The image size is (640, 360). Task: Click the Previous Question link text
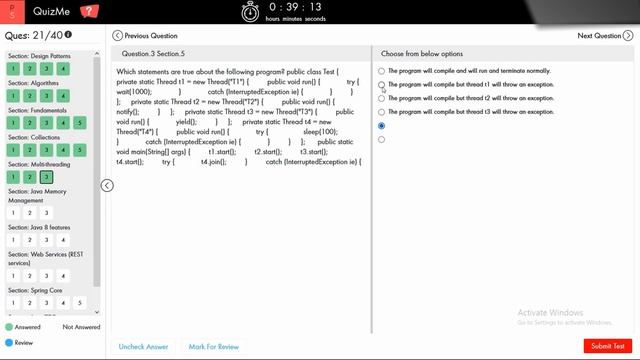(151, 36)
